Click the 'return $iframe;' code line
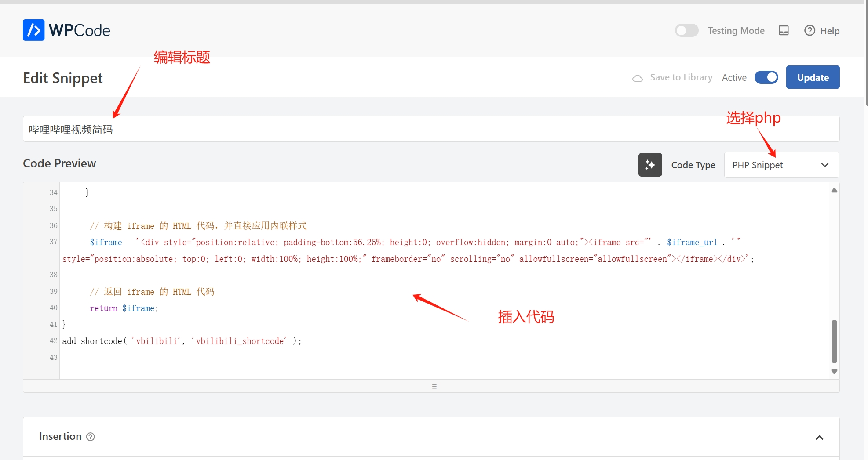 pos(124,308)
